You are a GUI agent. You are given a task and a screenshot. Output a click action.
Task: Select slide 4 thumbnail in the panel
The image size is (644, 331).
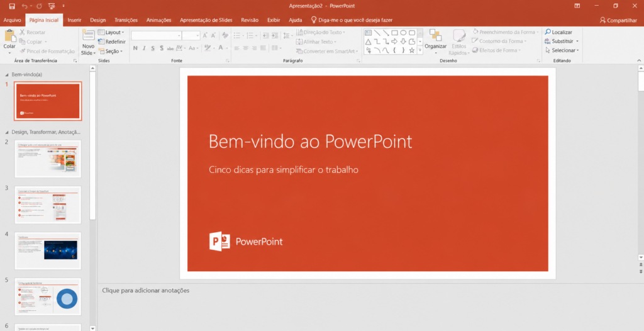(x=48, y=250)
